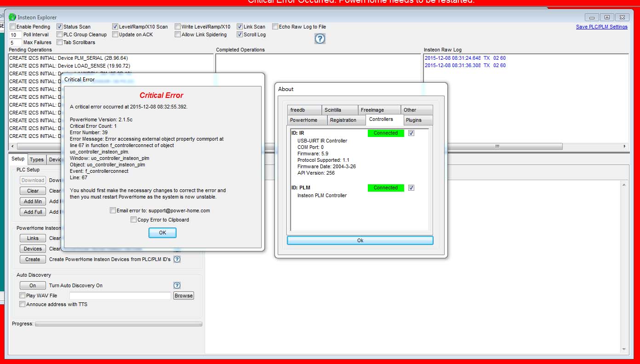640x364 pixels.
Task: Tick Copy Error to Clipboard
Action: [133, 220]
